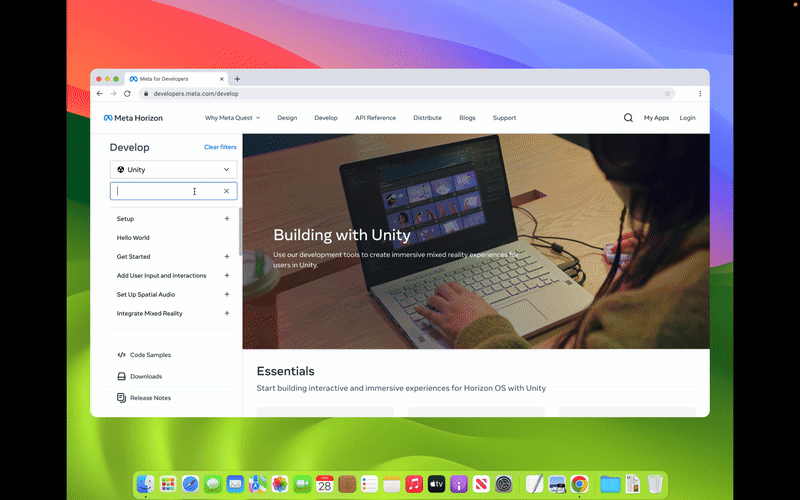
Task: Open System Settings from the dock
Action: tap(504, 484)
